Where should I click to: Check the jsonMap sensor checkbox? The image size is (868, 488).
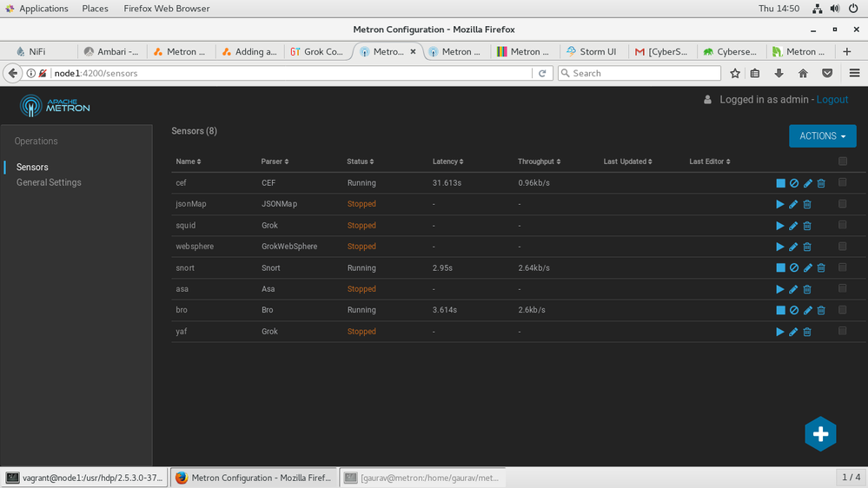pos(843,203)
